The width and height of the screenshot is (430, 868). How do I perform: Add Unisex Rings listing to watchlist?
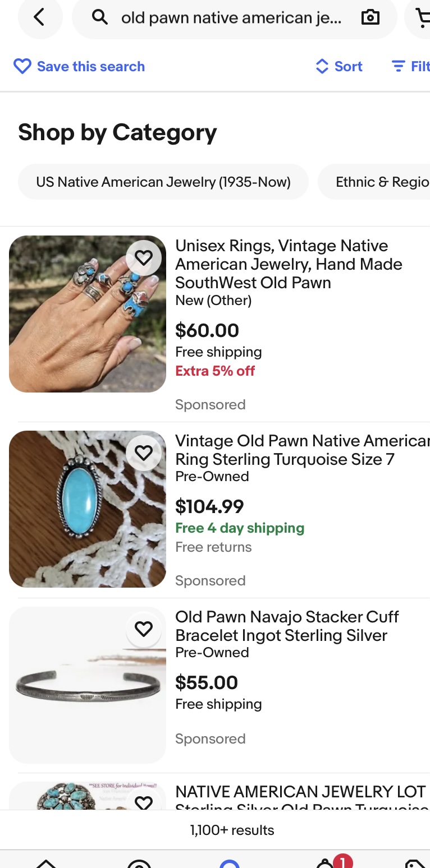(x=144, y=257)
